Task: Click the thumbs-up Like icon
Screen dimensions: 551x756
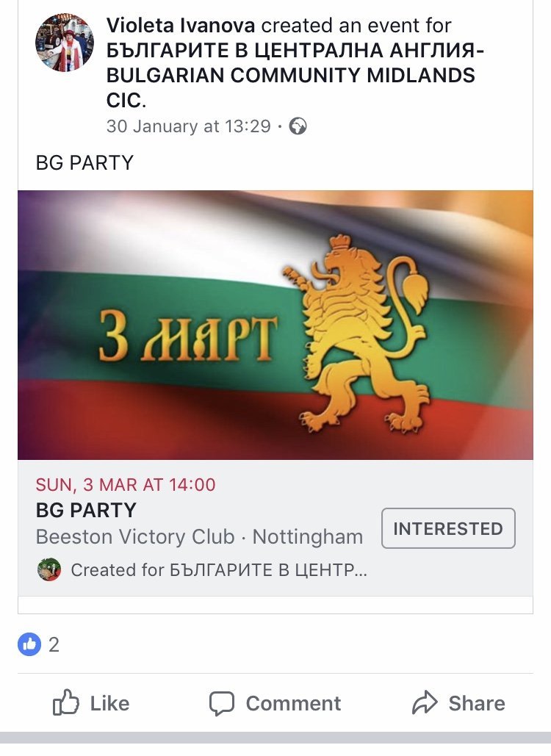Action: (x=66, y=703)
